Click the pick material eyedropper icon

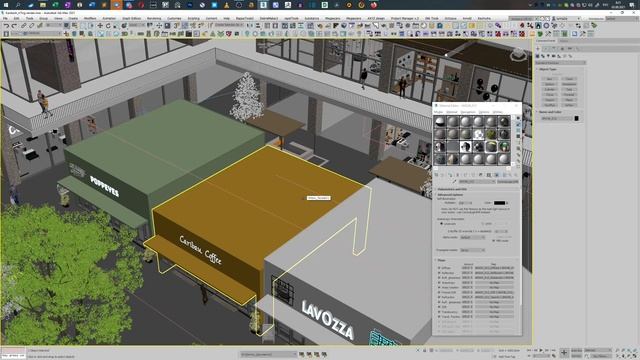pyautogui.click(x=455, y=182)
